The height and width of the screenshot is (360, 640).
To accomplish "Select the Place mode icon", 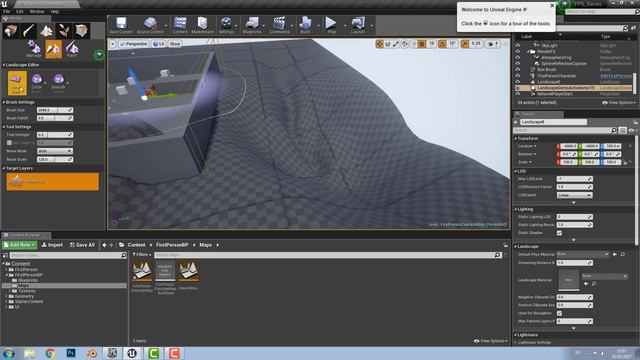I will 11,31.
